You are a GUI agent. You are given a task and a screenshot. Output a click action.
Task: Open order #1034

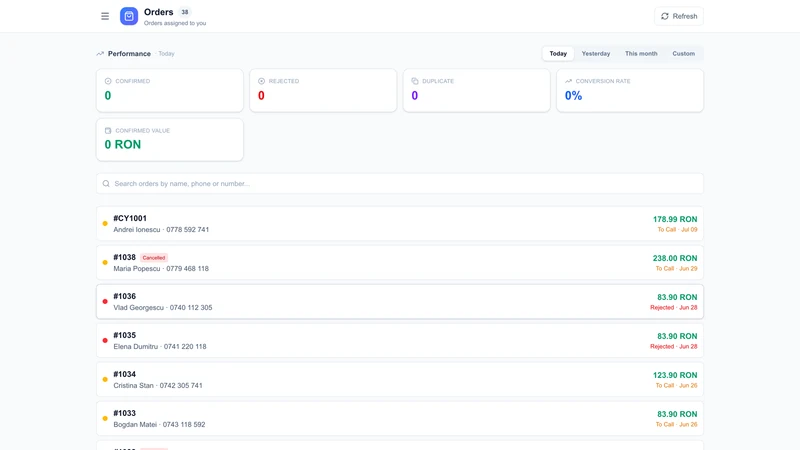pos(400,380)
